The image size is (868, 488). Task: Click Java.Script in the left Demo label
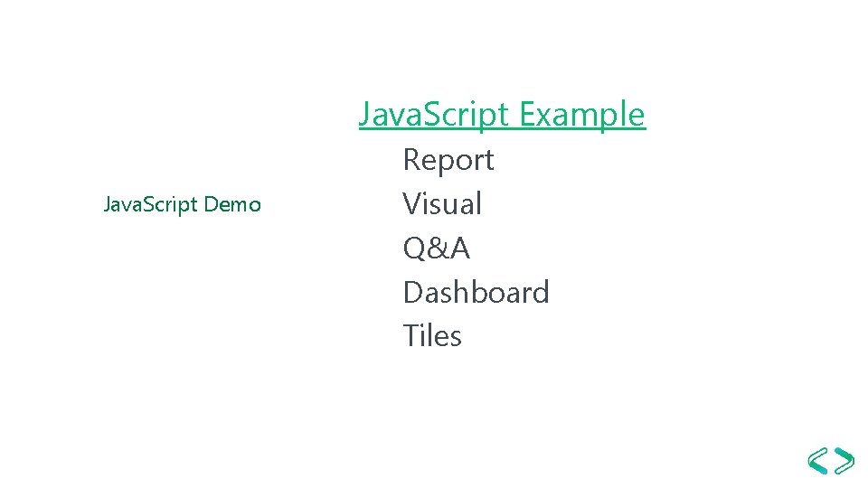click(x=151, y=205)
